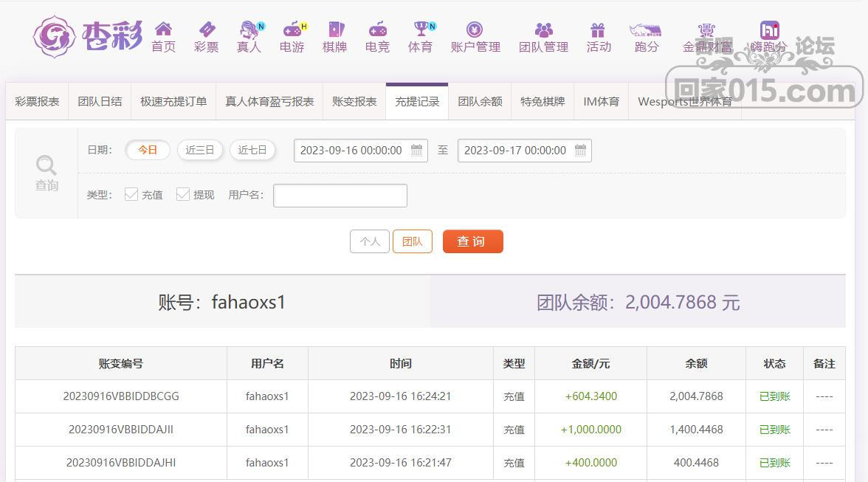Switch to the 团队余额 tab
The image size is (868, 482).
tap(480, 102)
